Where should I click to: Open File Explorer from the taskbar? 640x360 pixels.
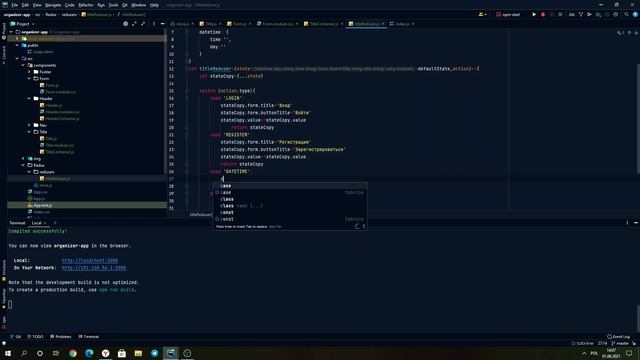(x=138, y=353)
